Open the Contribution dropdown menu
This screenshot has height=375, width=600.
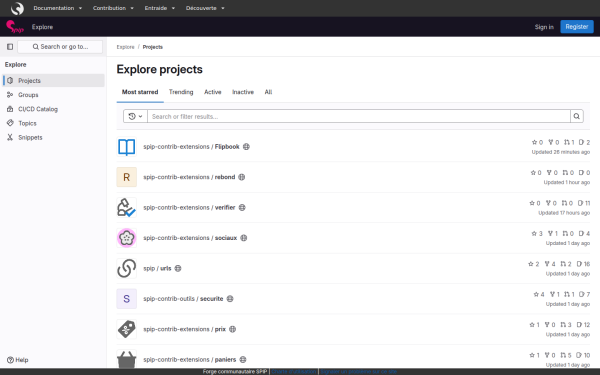click(113, 8)
